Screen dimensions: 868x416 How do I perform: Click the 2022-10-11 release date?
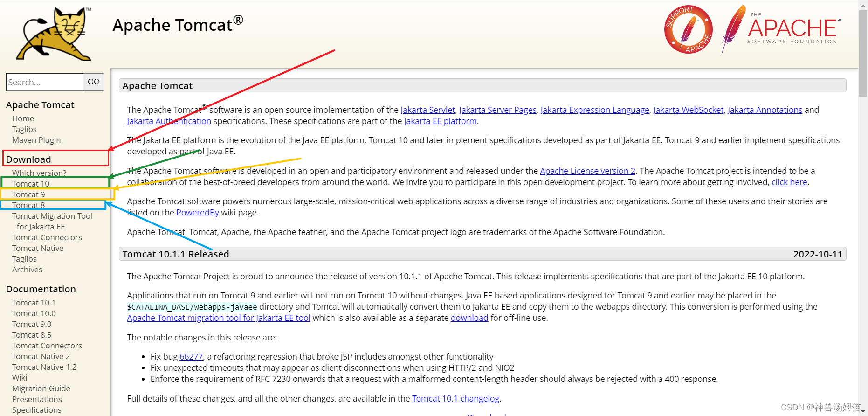click(x=818, y=254)
